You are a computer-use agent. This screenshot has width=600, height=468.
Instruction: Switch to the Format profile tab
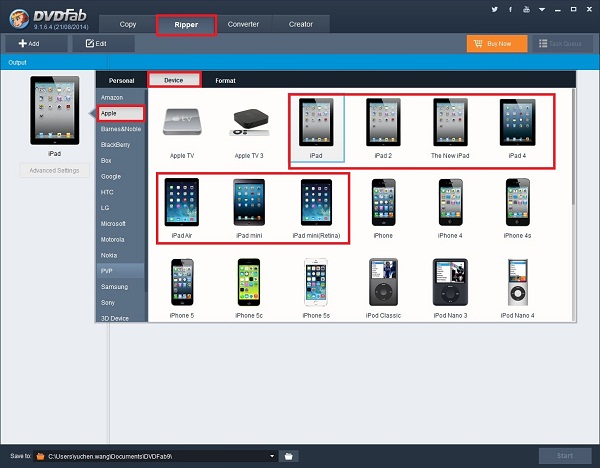[x=225, y=80]
